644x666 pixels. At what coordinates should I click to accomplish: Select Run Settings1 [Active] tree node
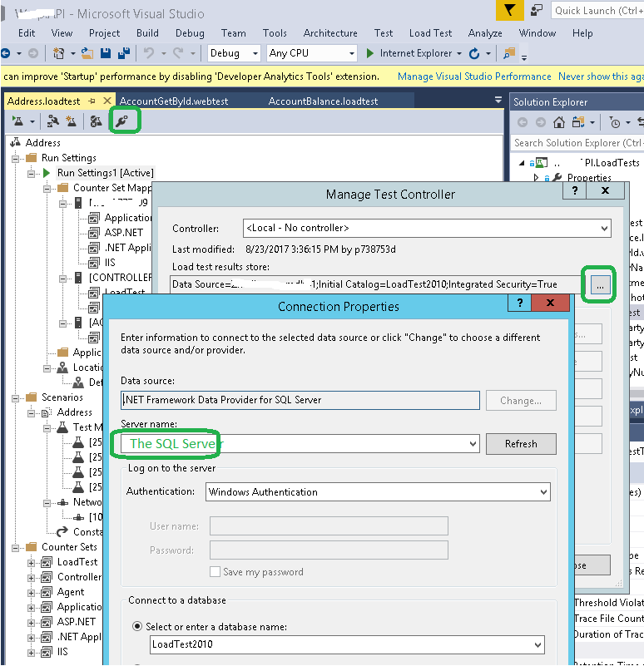pos(106,173)
